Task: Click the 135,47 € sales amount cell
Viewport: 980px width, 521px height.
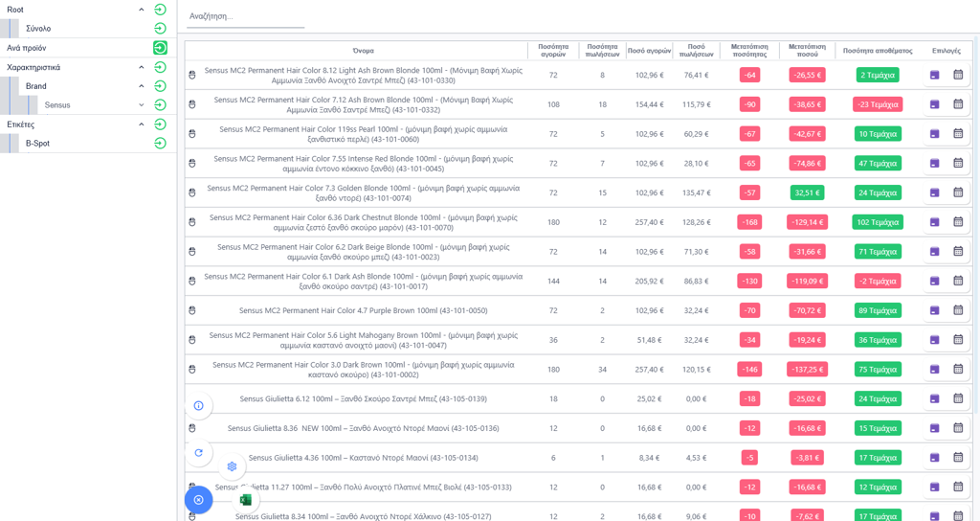Action: [696, 193]
